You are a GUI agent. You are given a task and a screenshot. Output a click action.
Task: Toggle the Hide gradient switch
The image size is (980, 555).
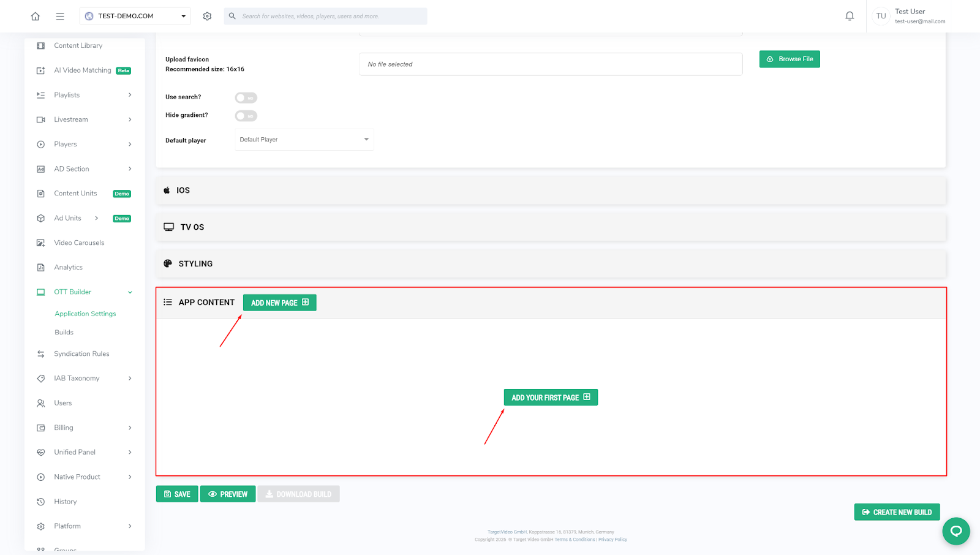[x=246, y=116]
